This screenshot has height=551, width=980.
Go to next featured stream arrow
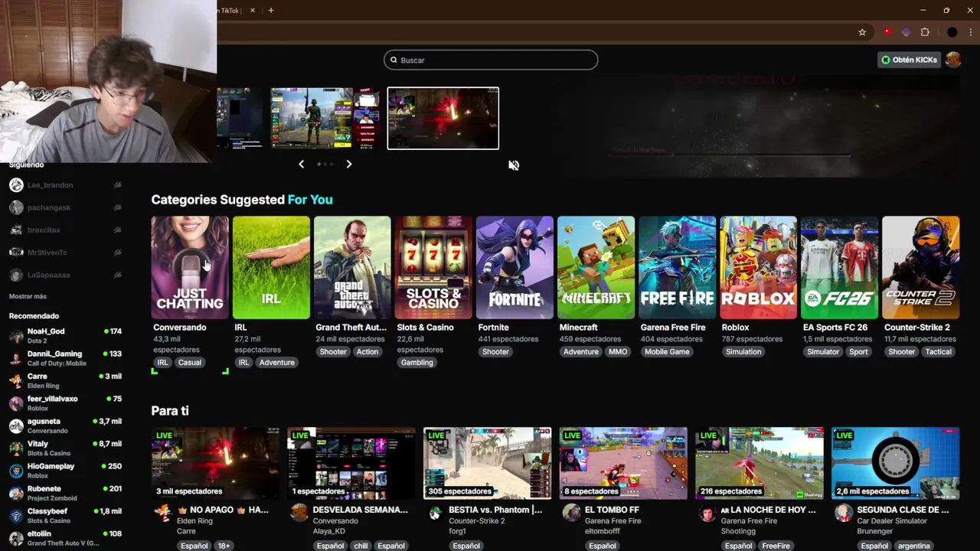pyautogui.click(x=349, y=164)
